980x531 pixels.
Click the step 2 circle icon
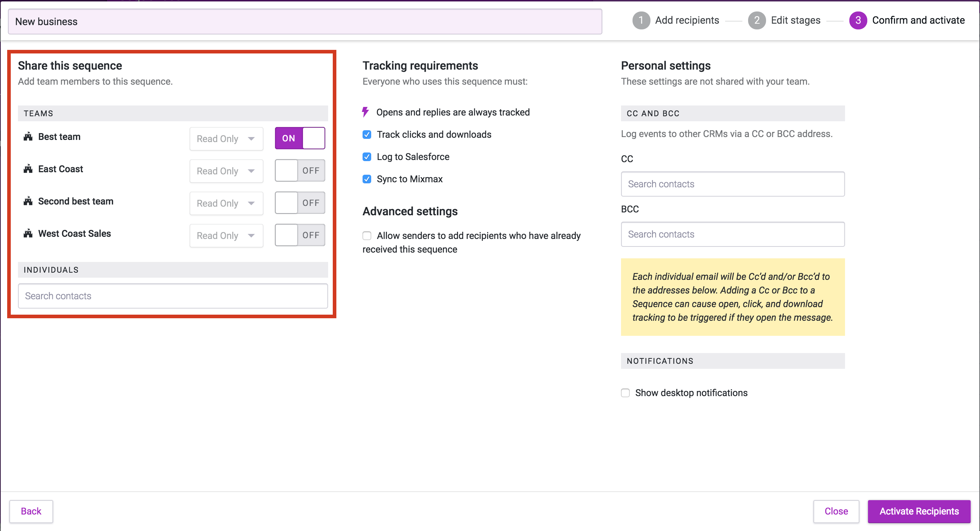tap(757, 20)
